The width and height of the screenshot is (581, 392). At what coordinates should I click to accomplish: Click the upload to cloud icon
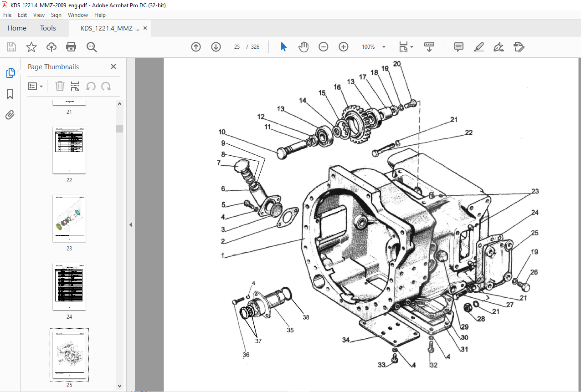click(51, 47)
